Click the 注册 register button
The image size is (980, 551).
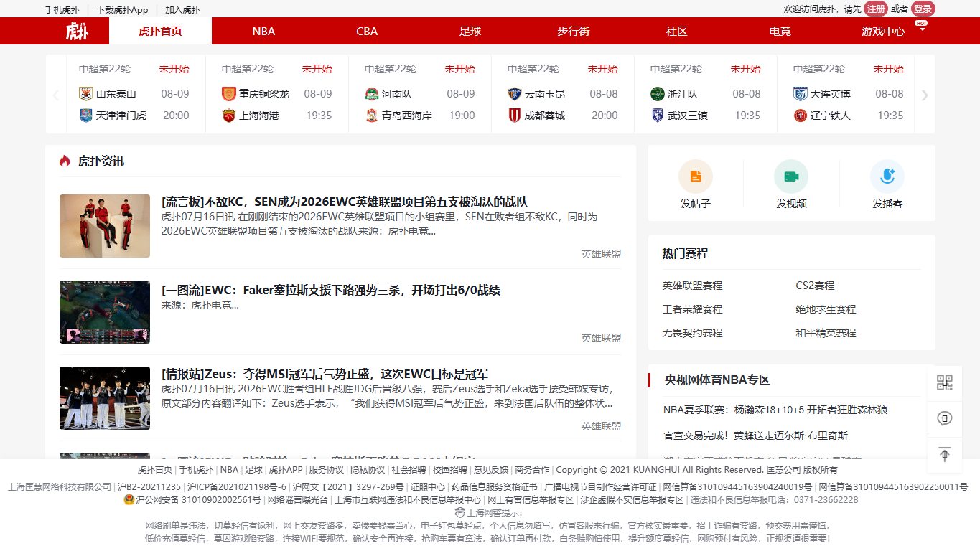tap(876, 9)
